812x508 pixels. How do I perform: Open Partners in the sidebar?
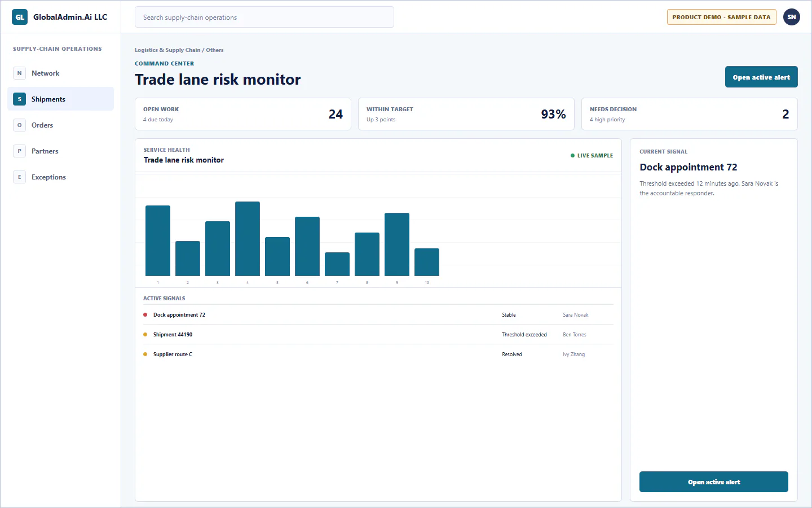pos(61,151)
